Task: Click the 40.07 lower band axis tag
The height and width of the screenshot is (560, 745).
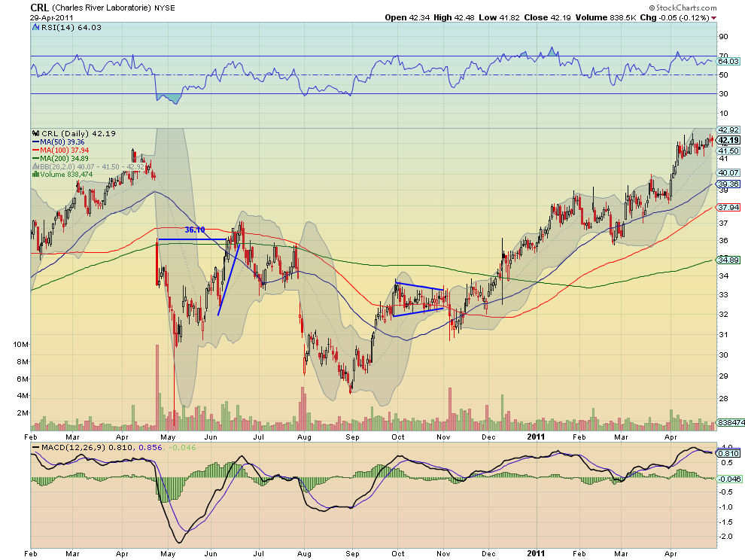Action: point(728,172)
